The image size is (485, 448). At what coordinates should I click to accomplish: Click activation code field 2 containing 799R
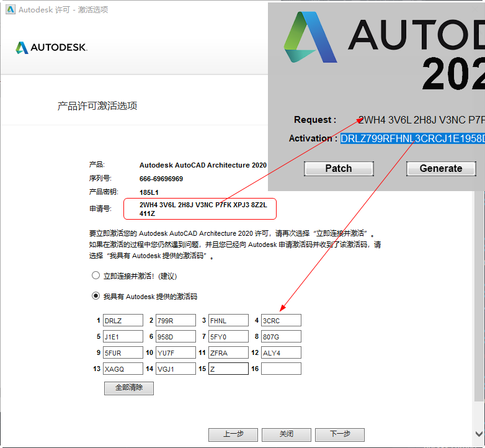click(x=176, y=320)
